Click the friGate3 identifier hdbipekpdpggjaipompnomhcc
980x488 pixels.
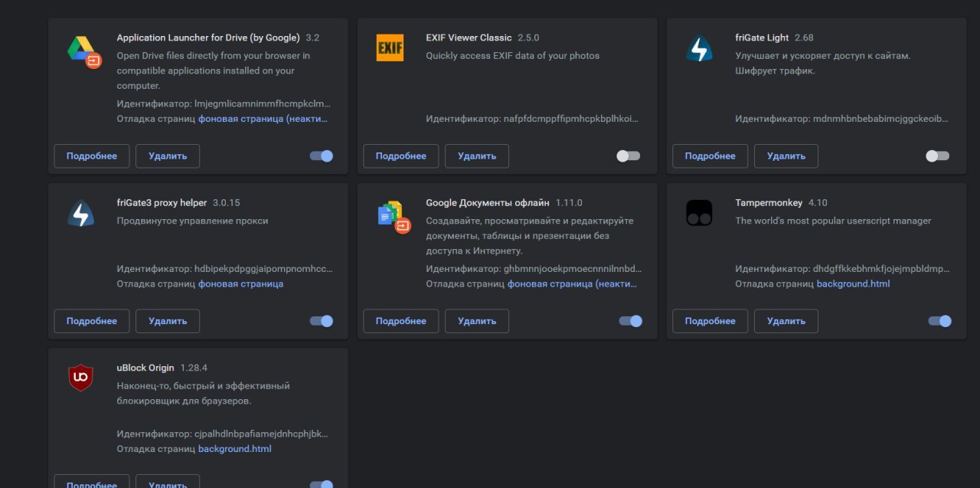pos(264,269)
